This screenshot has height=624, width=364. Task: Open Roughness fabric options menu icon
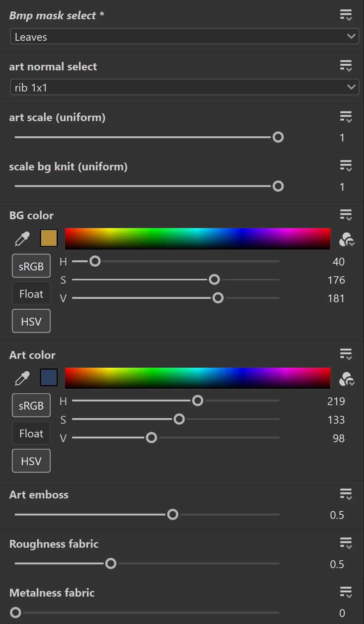[346, 544]
